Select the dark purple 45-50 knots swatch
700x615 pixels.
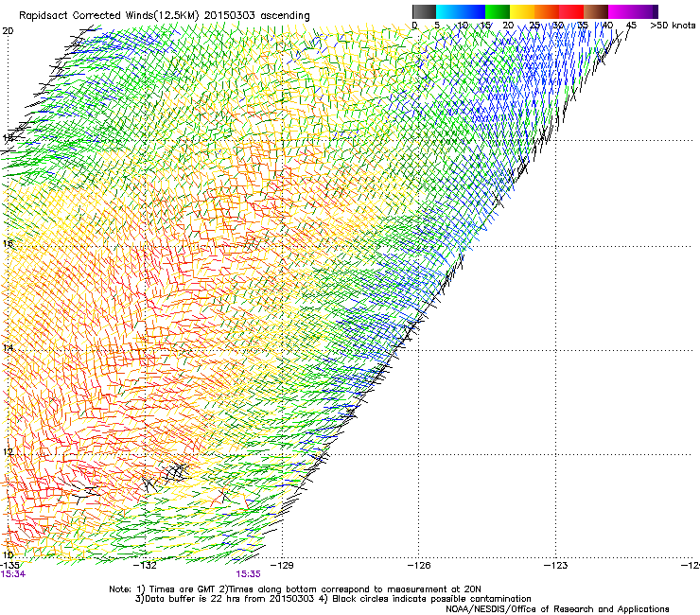coord(645,11)
